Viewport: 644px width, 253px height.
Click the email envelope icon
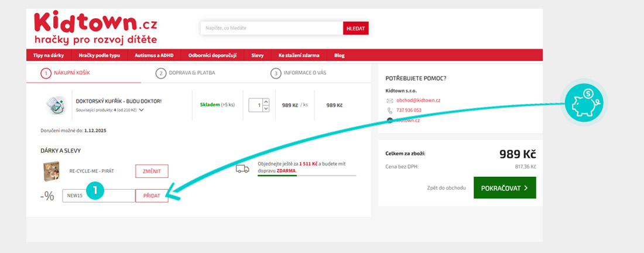click(x=390, y=101)
